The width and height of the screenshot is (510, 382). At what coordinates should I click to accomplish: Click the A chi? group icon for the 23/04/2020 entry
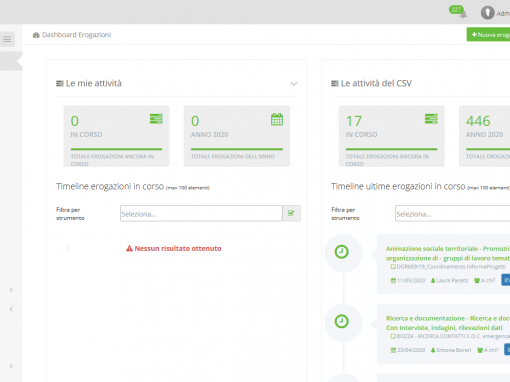(480, 350)
